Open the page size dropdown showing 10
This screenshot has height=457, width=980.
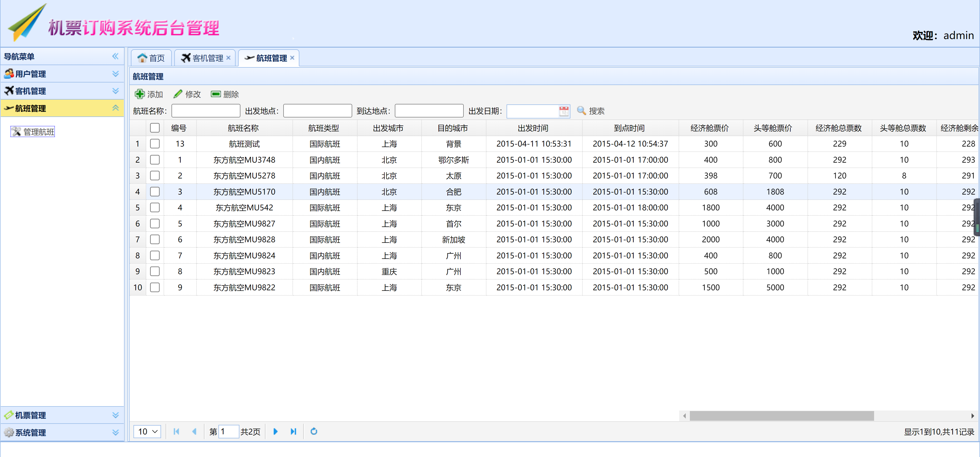point(147,431)
